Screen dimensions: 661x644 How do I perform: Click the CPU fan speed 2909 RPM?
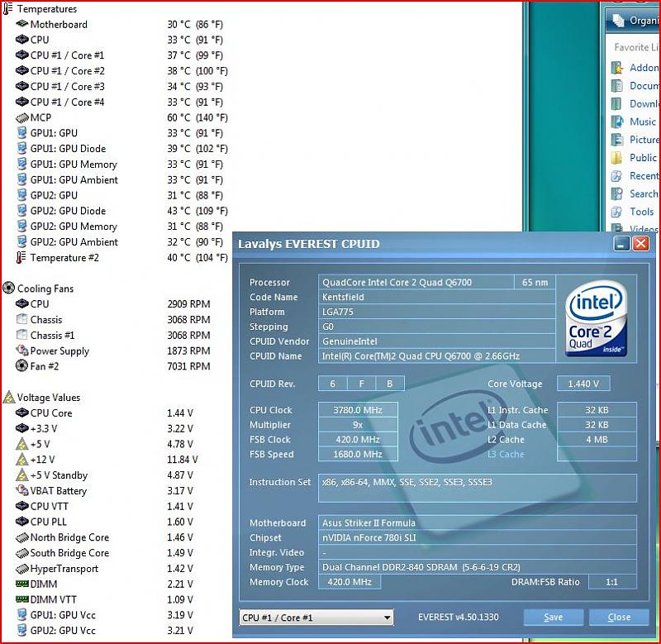188,304
